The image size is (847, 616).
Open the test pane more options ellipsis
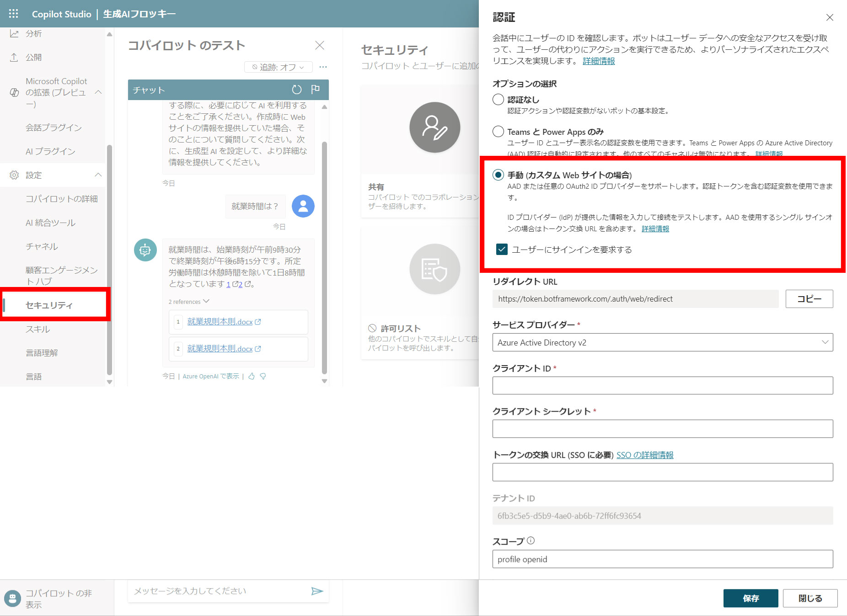pyautogui.click(x=323, y=67)
